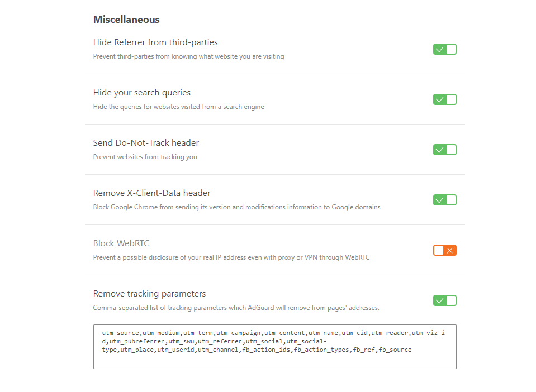The width and height of the screenshot is (536, 392).
Task: Click the description about third-parties knowing your website
Action: click(x=188, y=56)
